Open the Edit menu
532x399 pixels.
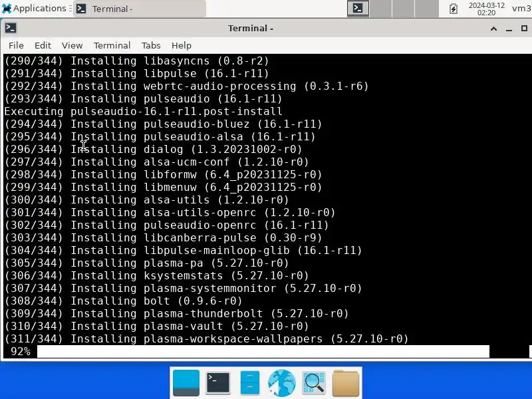tap(43, 45)
